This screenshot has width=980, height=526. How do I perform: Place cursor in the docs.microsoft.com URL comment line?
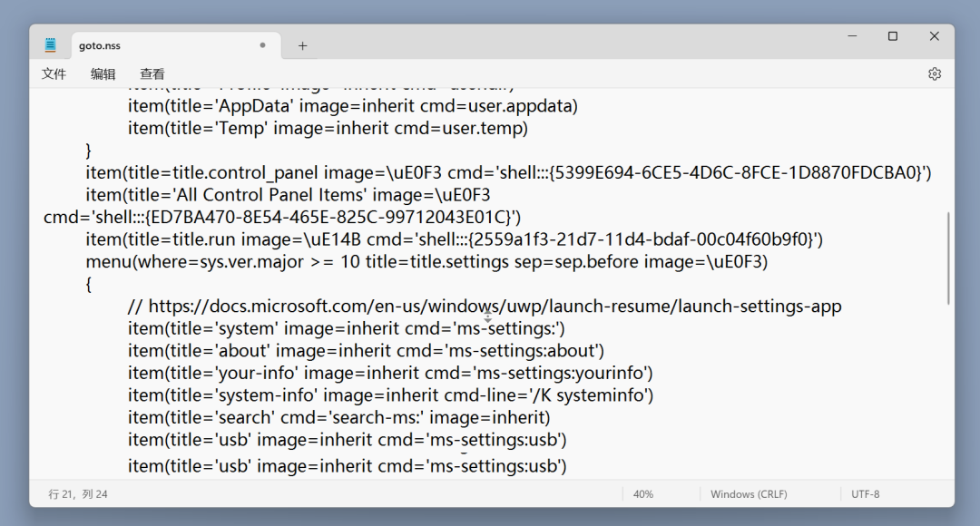(485, 307)
